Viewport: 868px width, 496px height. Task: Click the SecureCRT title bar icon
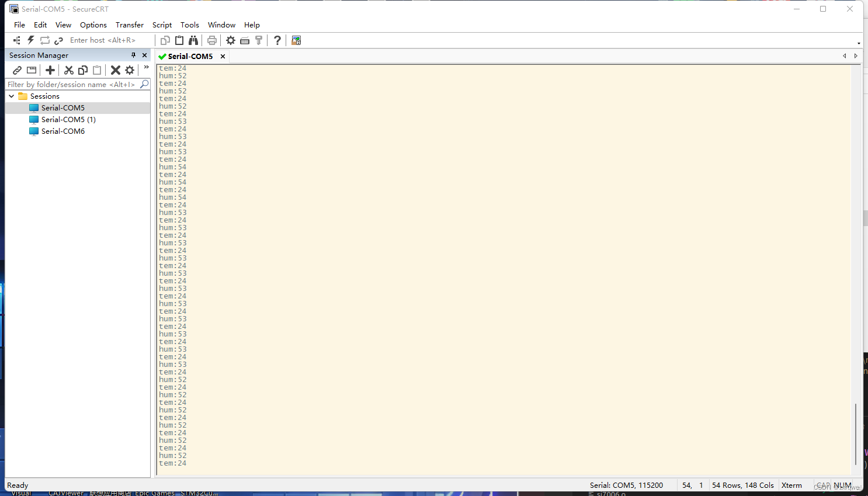tap(14, 9)
